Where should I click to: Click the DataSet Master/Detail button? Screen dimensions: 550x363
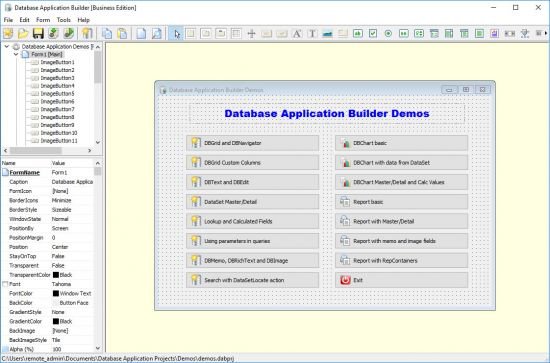253,202
